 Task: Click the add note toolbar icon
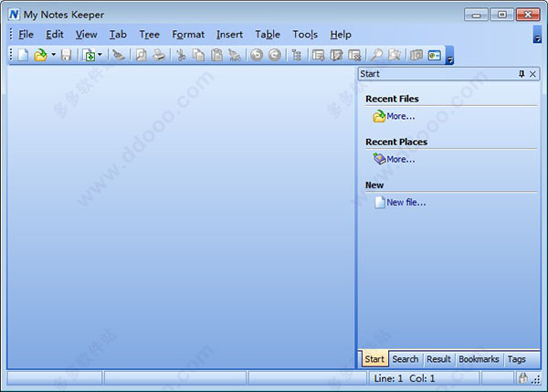[x=319, y=55]
